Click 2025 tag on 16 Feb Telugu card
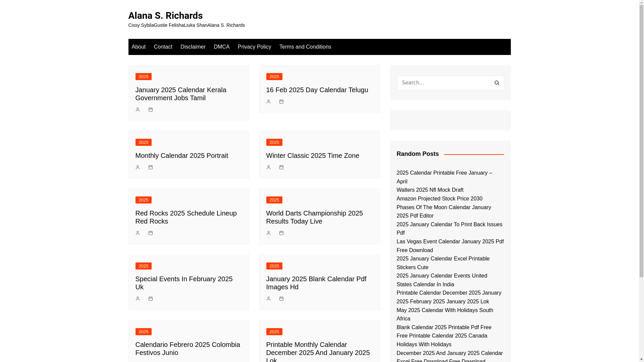This screenshot has width=644, height=362. (274, 77)
